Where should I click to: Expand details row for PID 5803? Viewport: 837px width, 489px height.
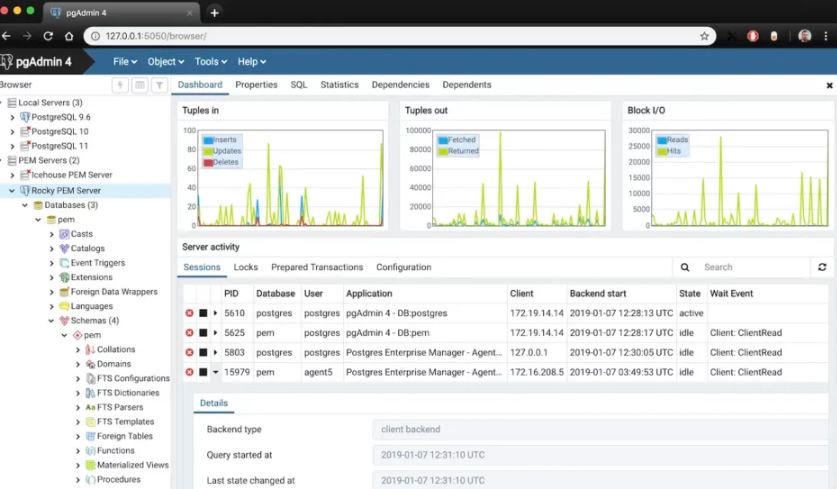216,353
